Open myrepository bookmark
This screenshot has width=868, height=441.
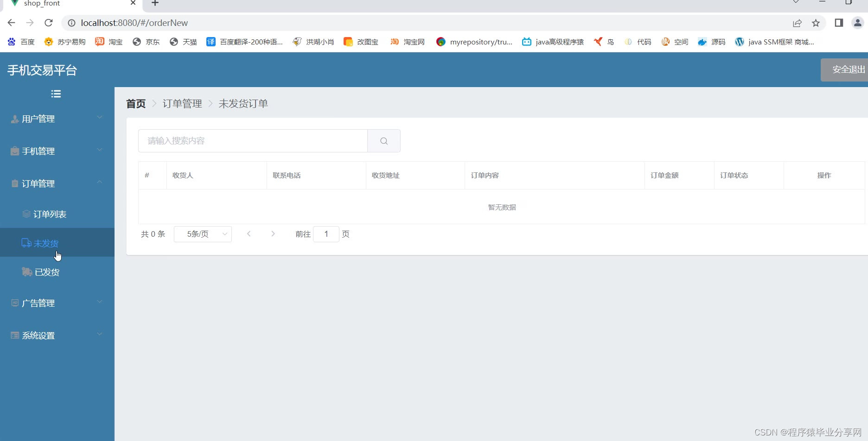click(474, 42)
